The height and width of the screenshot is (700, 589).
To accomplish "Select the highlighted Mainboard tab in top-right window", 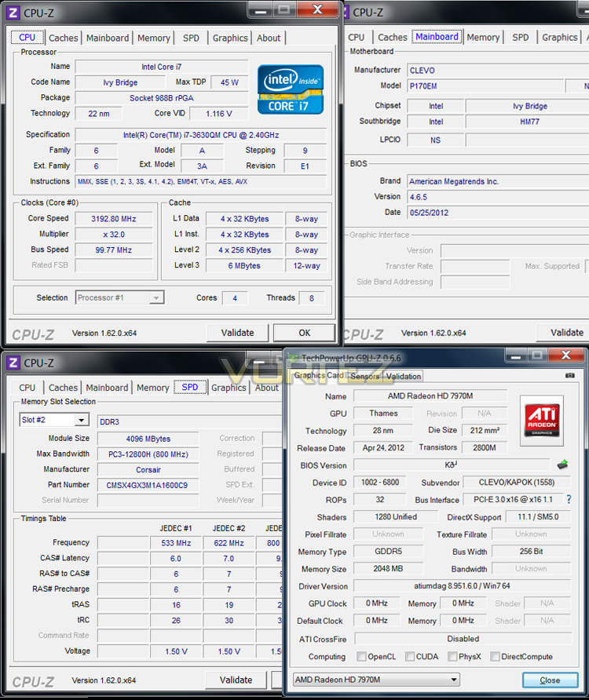I will (x=437, y=37).
